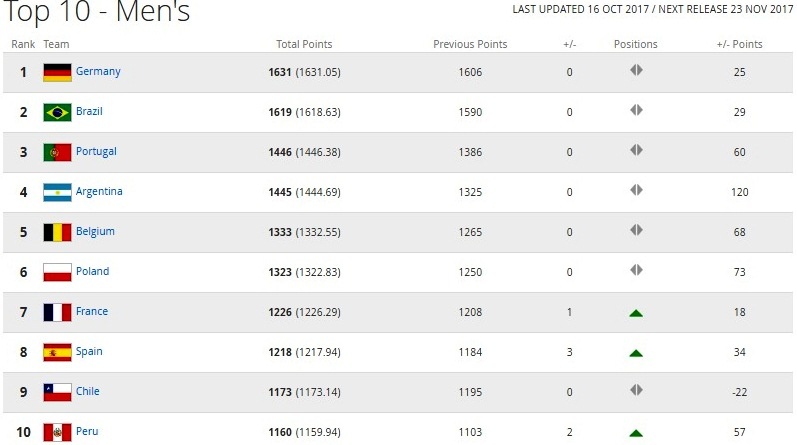The image size is (797, 445).
Task: Open the Spain team link
Action: [89, 351]
